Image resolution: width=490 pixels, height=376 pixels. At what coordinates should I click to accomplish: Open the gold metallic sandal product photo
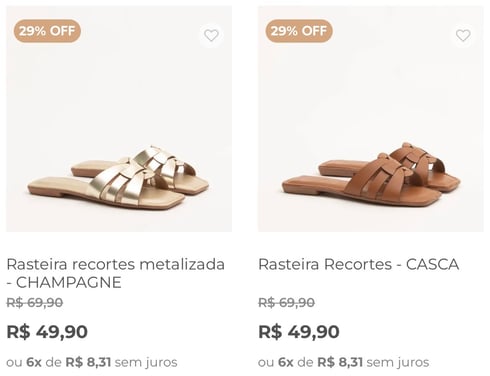coord(119,119)
